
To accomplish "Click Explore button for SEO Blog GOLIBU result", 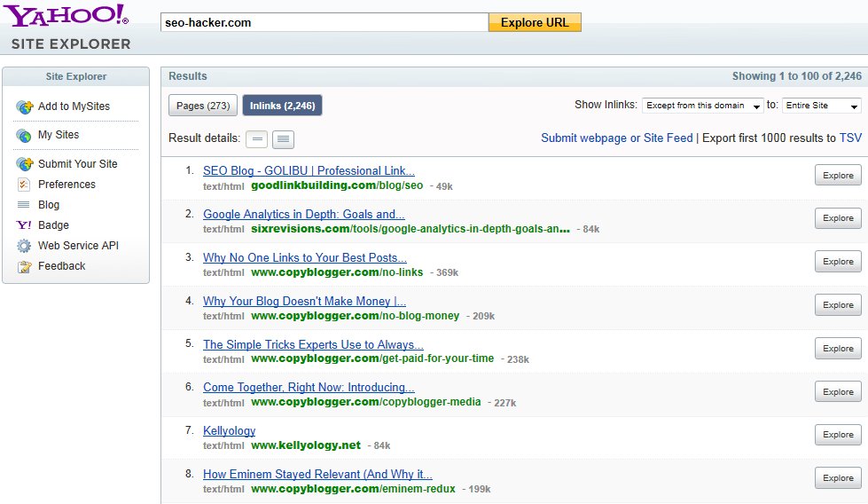I will pyautogui.click(x=837, y=175).
